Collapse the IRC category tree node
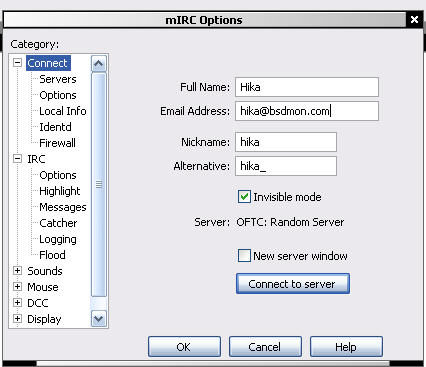Viewport: 426px width, 367px height. [x=17, y=159]
